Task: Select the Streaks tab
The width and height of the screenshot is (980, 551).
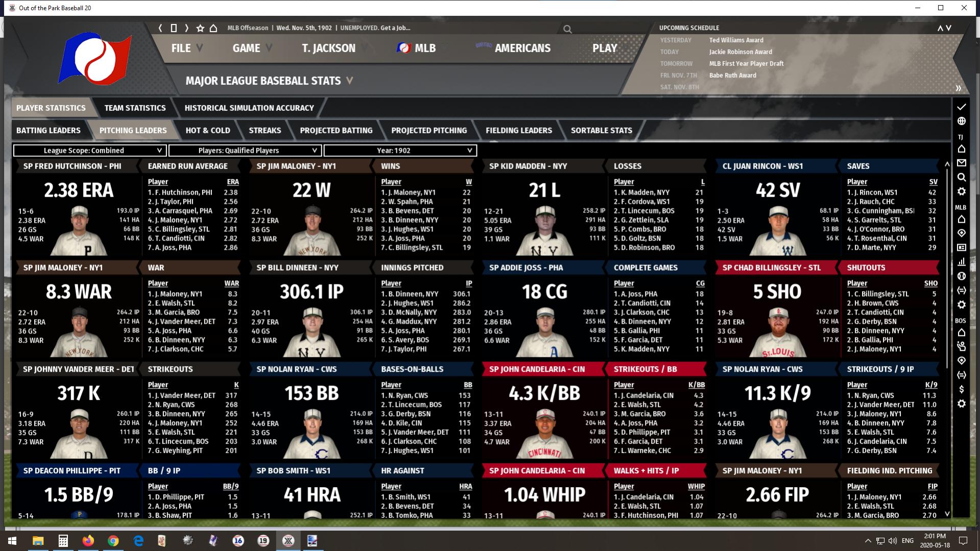Action: tap(265, 130)
